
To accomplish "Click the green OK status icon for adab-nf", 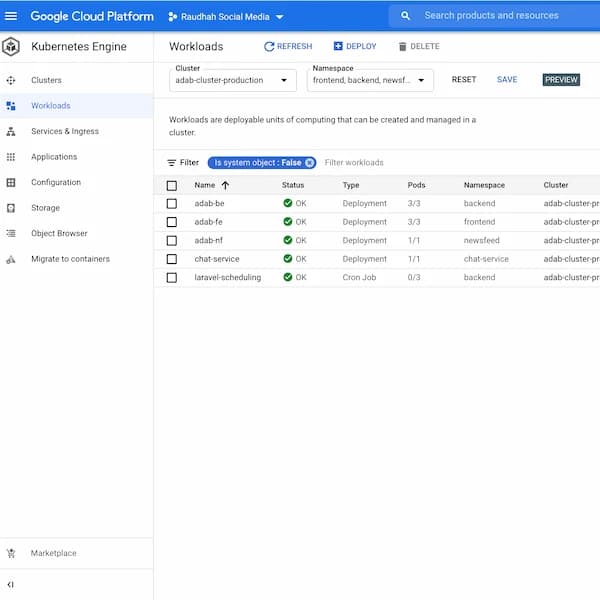I will (x=288, y=240).
